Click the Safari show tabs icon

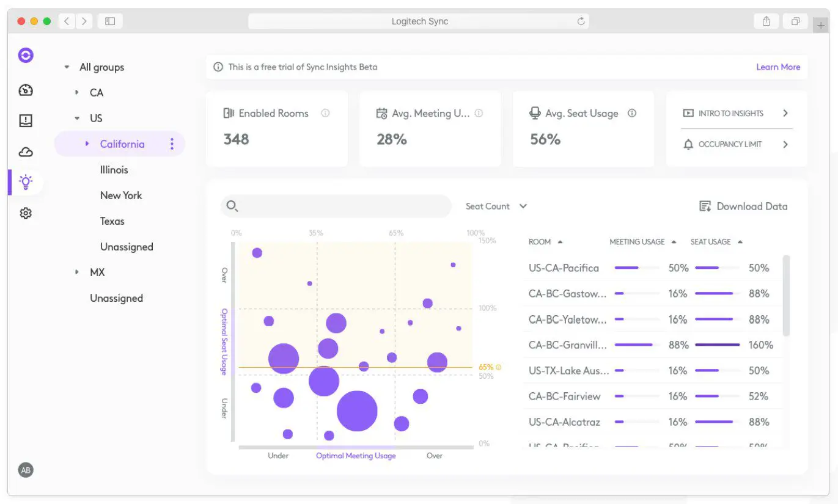click(795, 21)
